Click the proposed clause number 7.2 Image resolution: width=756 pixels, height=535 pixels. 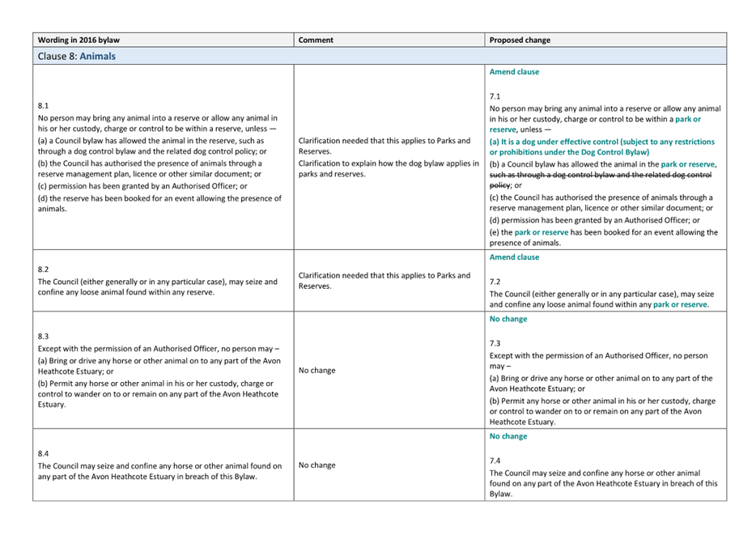[x=495, y=281]
